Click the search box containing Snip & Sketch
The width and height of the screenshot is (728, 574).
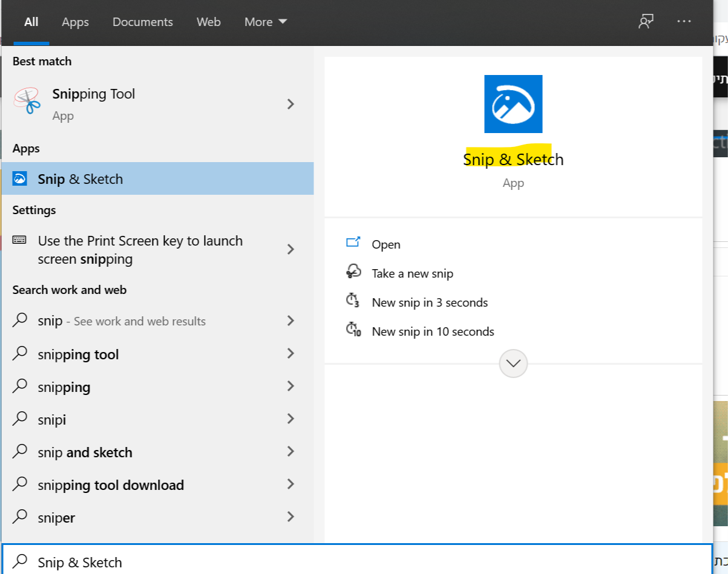(357, 562)
